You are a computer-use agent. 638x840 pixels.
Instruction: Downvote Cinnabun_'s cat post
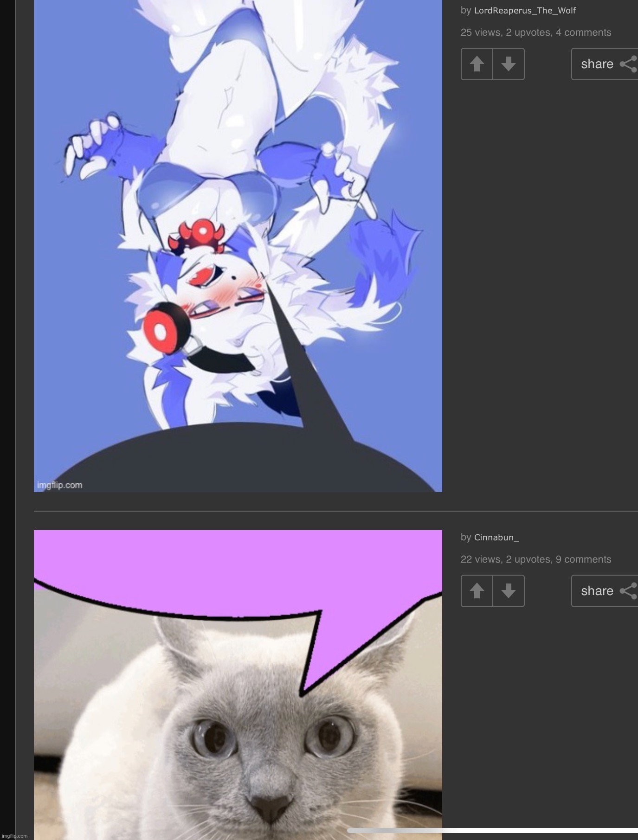pos(509,591)
